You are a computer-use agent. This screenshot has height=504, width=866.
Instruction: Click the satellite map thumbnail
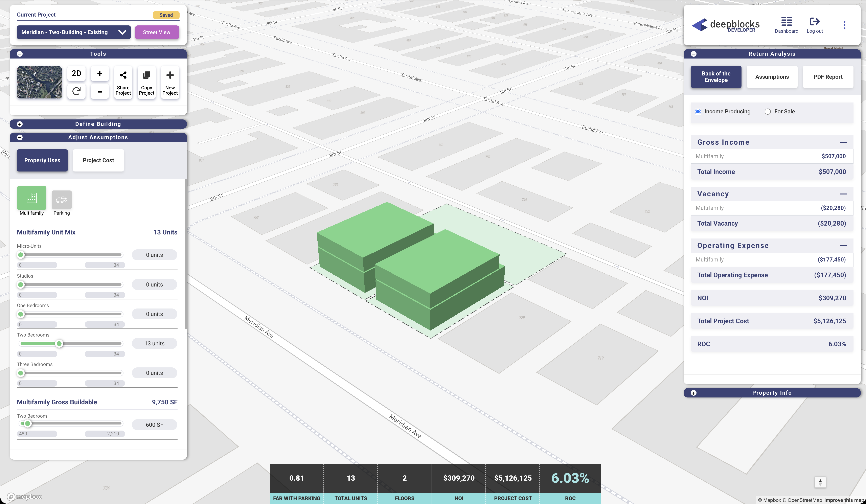(39, 82)
